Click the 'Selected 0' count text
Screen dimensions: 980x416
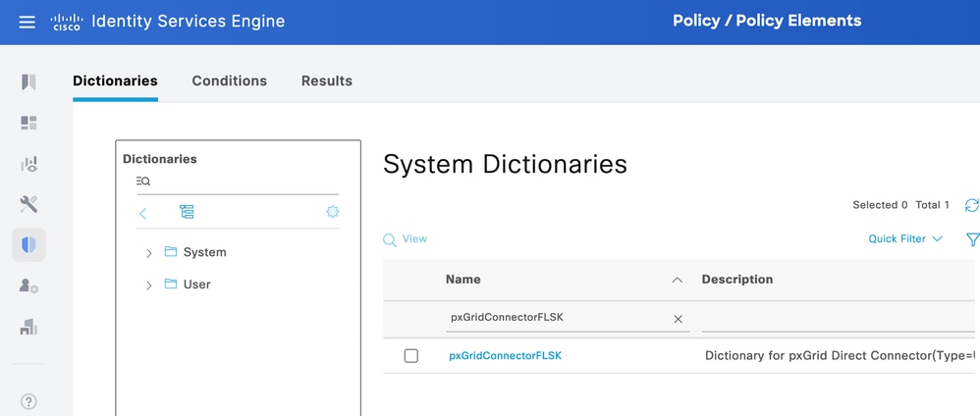point(880,205)
